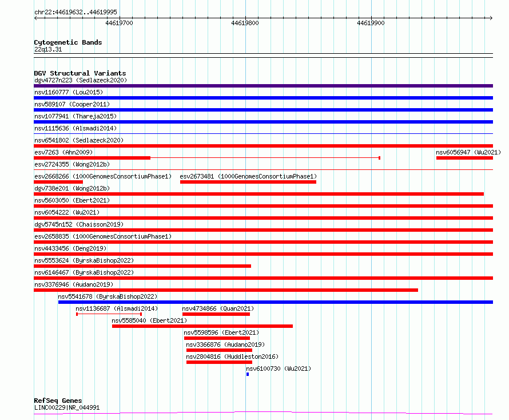This screenshot has height=420, width=509.
Task: Click nsv1115636 (Alsmadi2014) label
Action: (x=75, y=128)
